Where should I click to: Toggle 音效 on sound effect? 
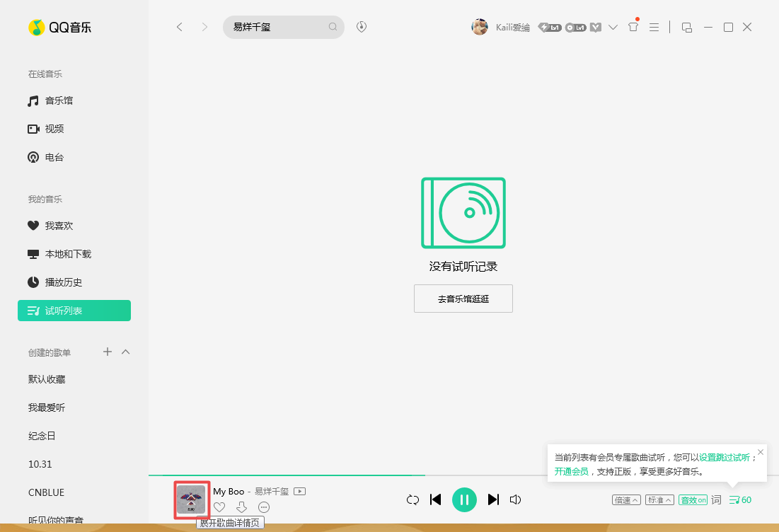[693, 500]
